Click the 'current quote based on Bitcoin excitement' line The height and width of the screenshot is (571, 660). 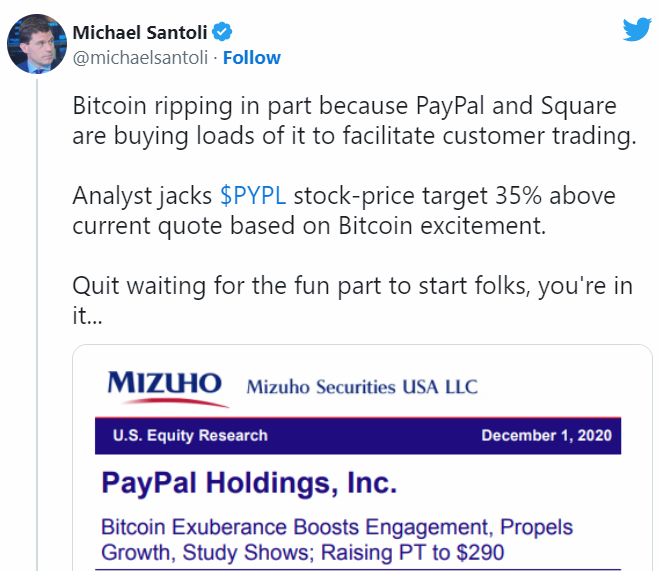point(309,225)
